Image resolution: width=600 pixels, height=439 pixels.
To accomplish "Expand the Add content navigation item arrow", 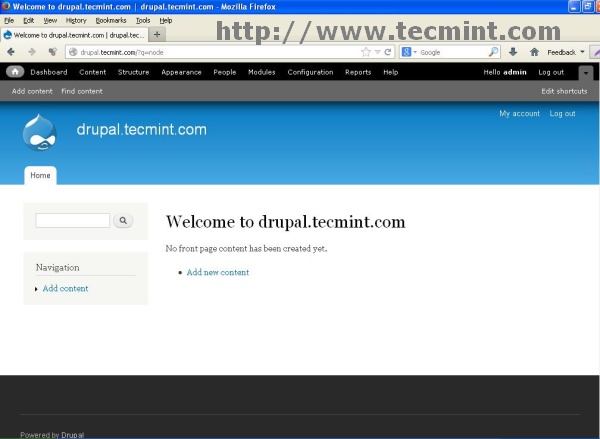I will (x=36, y=289).
